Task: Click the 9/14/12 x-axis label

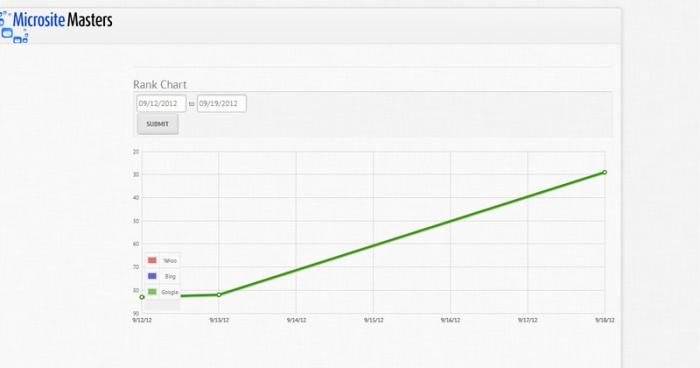Action: point(296,320)
